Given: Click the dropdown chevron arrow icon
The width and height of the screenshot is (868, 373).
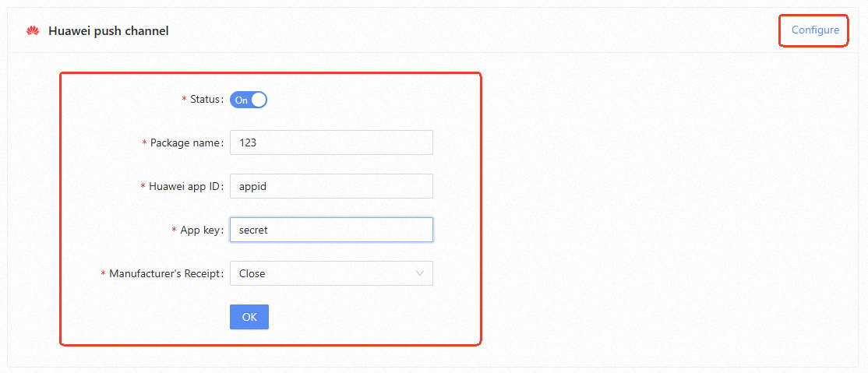Looking at the screenshot, I should coord(420,273).
